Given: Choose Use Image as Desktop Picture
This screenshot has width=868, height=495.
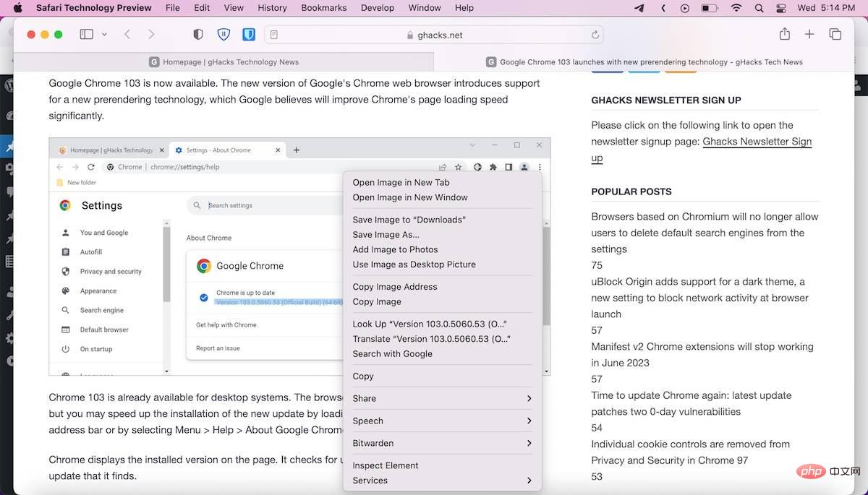Looking at the screenshot, I should pos(442,264).
